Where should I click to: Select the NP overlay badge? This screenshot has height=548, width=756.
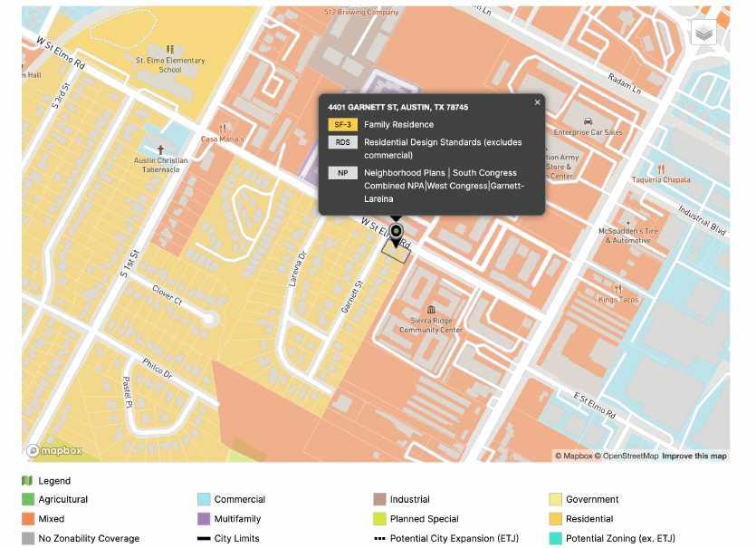pyautogui.click(x=342, y=173)
